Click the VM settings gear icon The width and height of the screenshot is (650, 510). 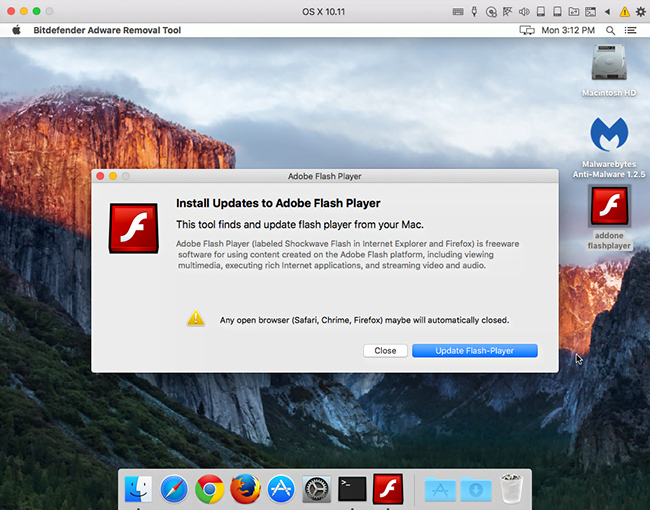(640, 11)
